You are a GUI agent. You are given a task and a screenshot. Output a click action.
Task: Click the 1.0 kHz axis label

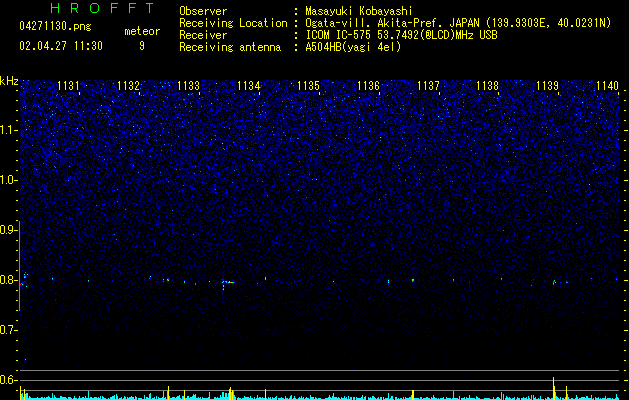click(x=9, y=180)
